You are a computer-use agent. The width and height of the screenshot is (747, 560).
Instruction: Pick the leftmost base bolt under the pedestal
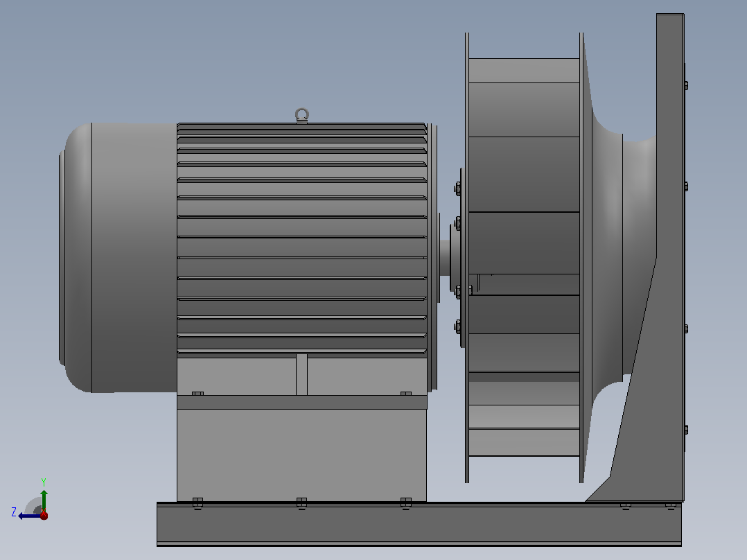[197, 503]
